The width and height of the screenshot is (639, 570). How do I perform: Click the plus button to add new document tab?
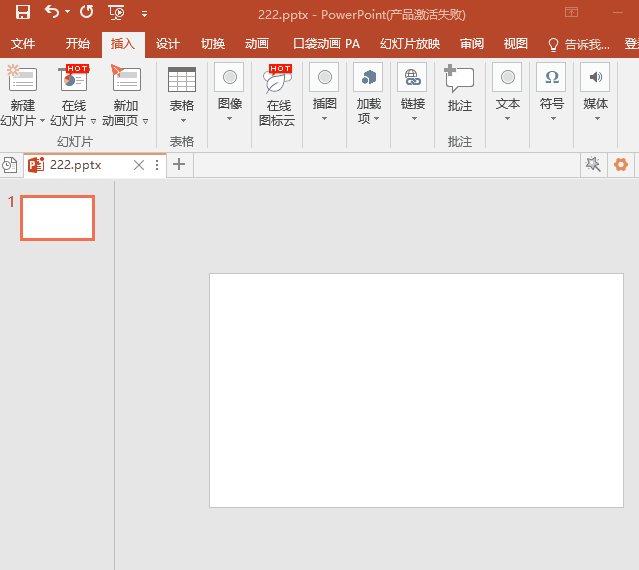[x=179, y=165]
